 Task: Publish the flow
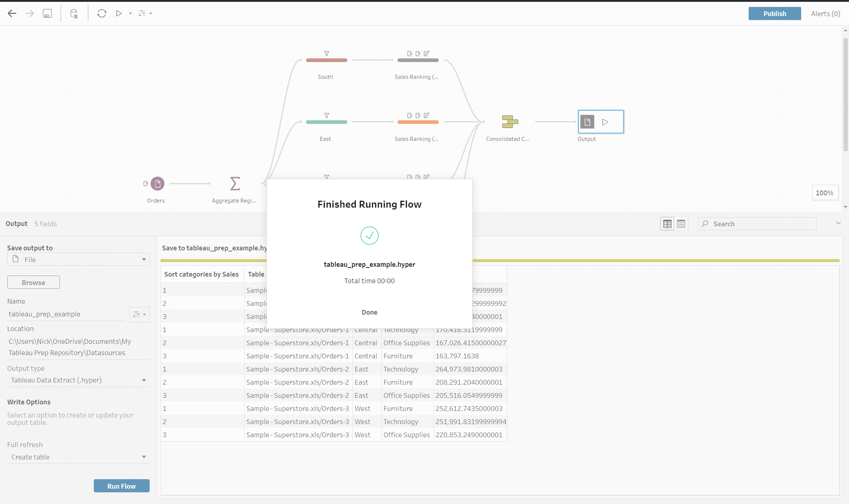[x=775, y=14]
